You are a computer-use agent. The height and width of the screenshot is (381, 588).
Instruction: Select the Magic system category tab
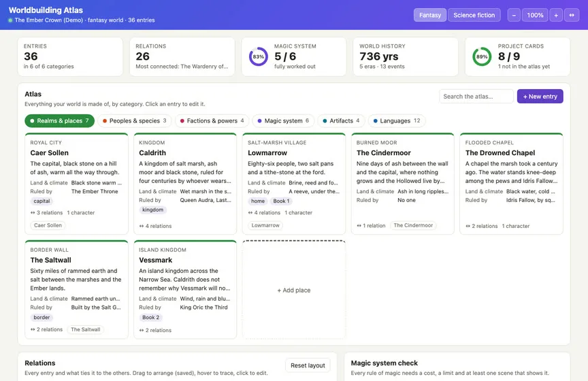click(x=283, y=120)
